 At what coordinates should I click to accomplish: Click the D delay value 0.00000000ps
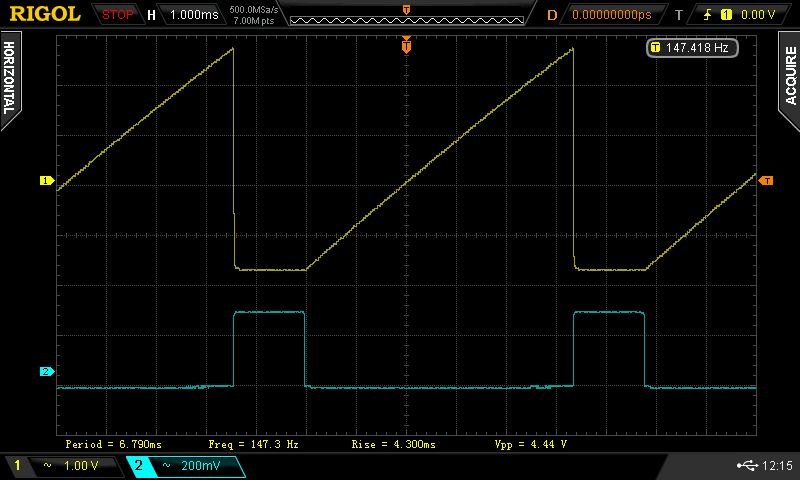pyautogui.click(x=612, y=15)
